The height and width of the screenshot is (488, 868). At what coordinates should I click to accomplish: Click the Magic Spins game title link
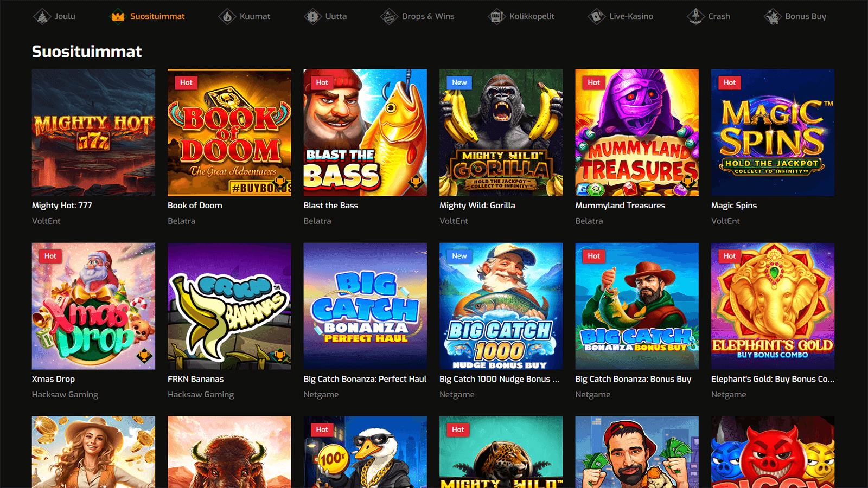pyautogui.click(x=733, y=206)
